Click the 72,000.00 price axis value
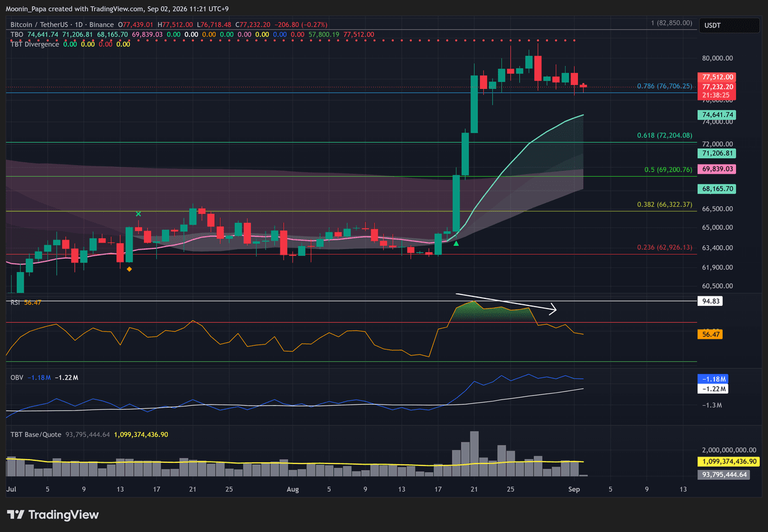The height and width of the screenshot is (532, 768). point(718,144)
